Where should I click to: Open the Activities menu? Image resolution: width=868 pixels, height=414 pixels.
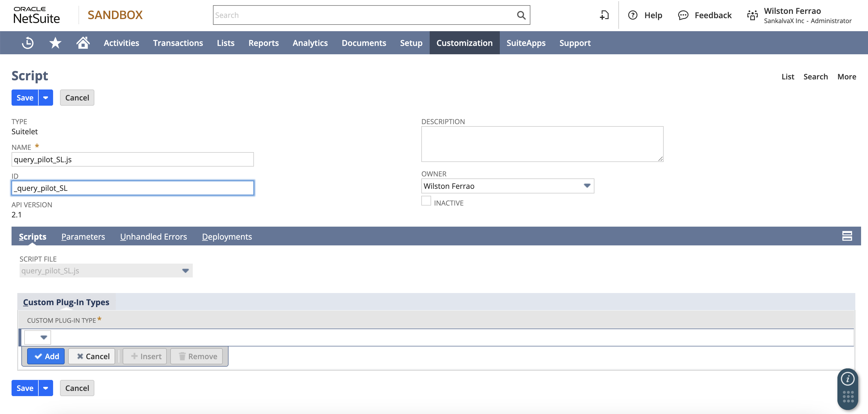(x=121, y=43)
